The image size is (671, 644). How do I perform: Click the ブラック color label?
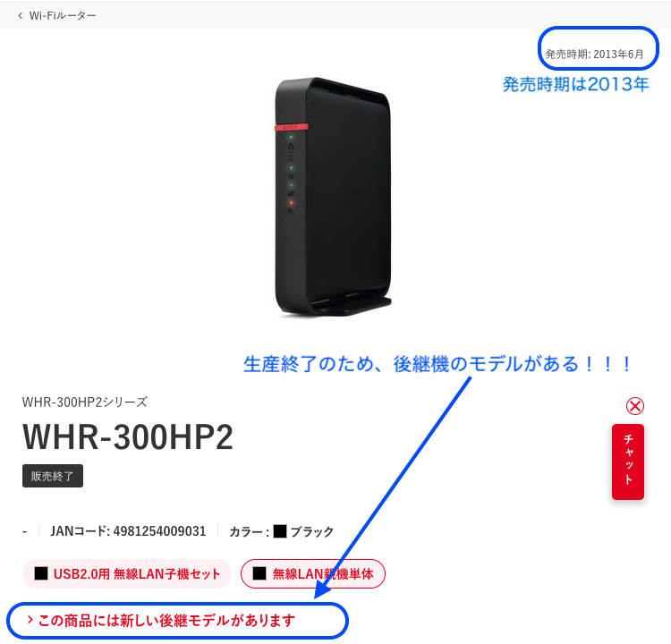[312, 531]
